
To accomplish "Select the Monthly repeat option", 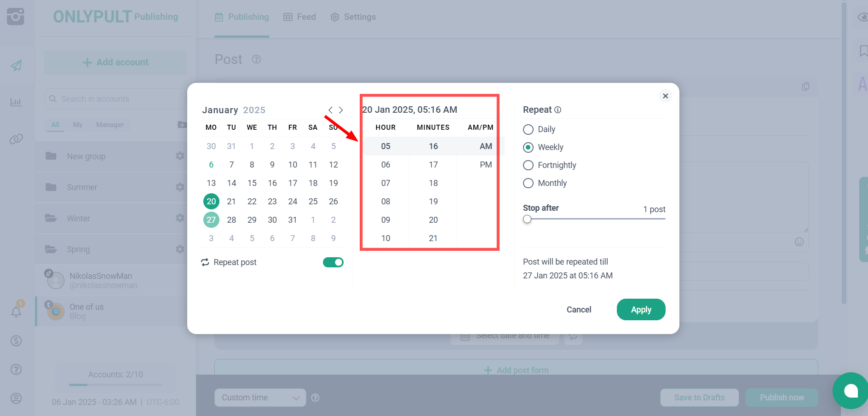I will [528, 183].
